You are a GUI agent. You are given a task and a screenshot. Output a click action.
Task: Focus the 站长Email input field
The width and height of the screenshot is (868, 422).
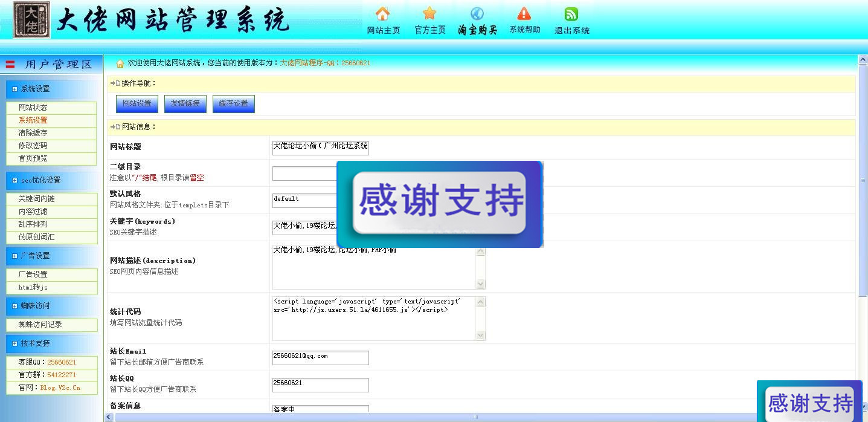(x=321, y=358)
